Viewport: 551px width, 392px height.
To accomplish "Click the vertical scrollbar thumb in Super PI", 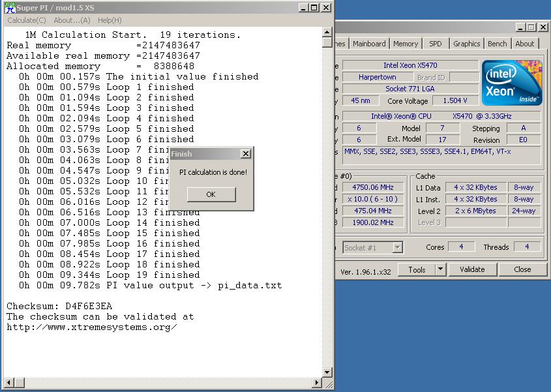I will (x=327, y=42).
